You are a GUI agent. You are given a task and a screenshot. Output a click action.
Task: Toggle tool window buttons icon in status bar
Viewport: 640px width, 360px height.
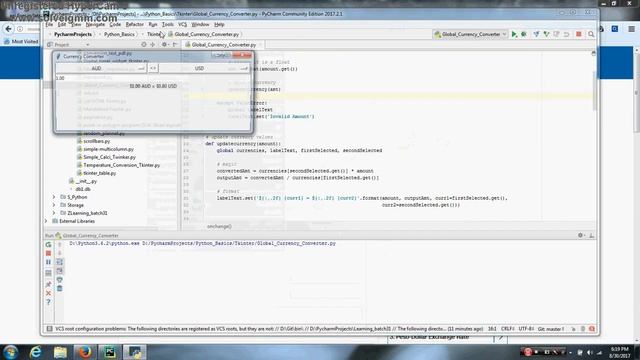tap(49, 329)
